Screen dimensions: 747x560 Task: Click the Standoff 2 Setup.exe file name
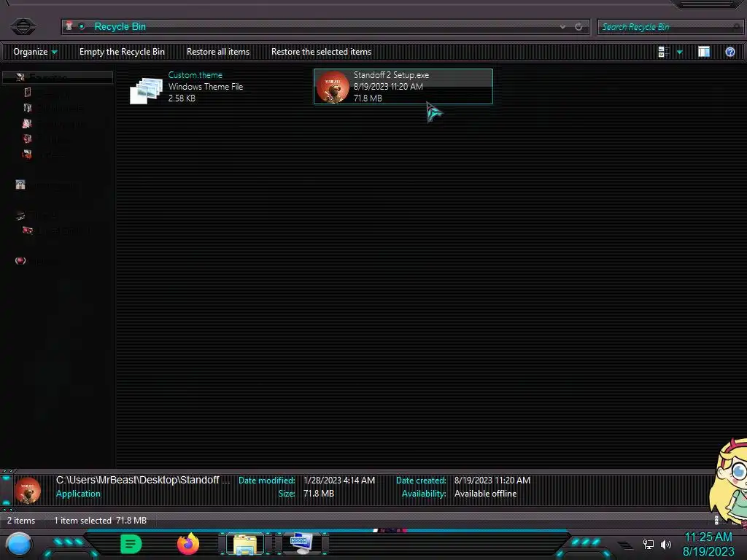tap(391, 75)
